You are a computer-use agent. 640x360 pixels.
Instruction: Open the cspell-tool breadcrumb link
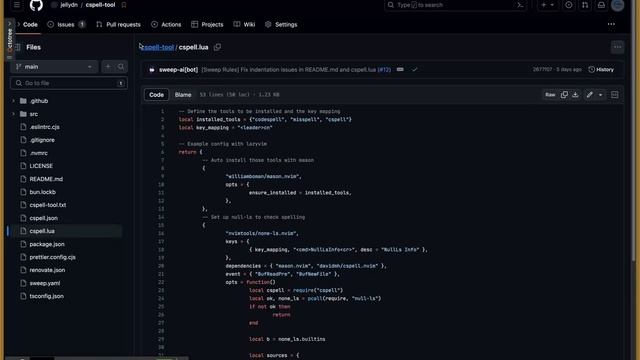pos(159,47)
